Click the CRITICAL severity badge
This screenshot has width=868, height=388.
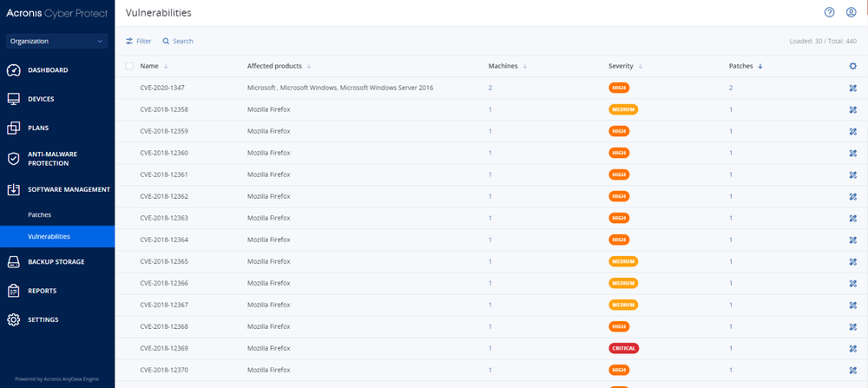pos(624,348)
